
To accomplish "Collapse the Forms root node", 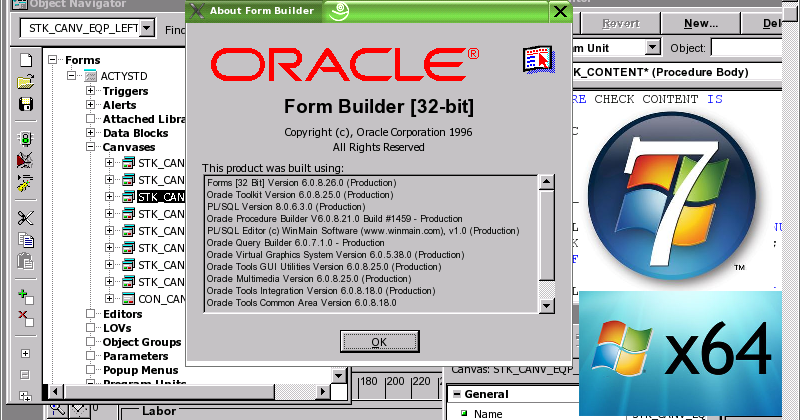I will click(x=53, y=60).
